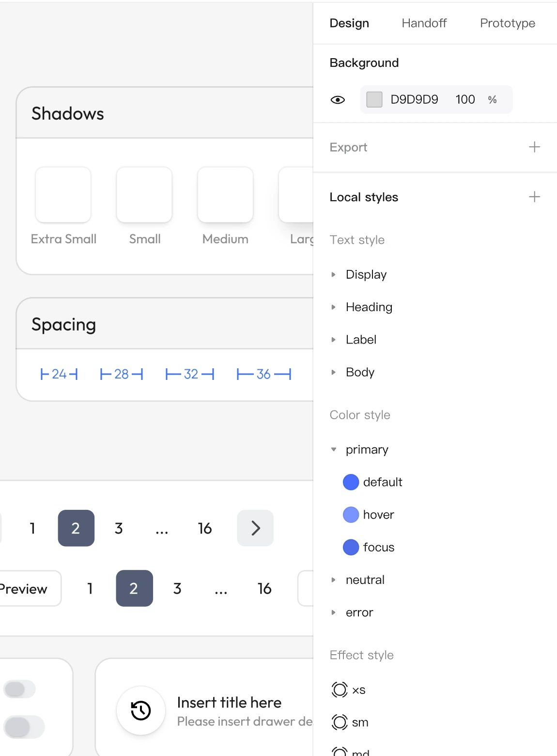
Task: Flip the larger toggle switch in the canvas
Action: pos(24,727)
